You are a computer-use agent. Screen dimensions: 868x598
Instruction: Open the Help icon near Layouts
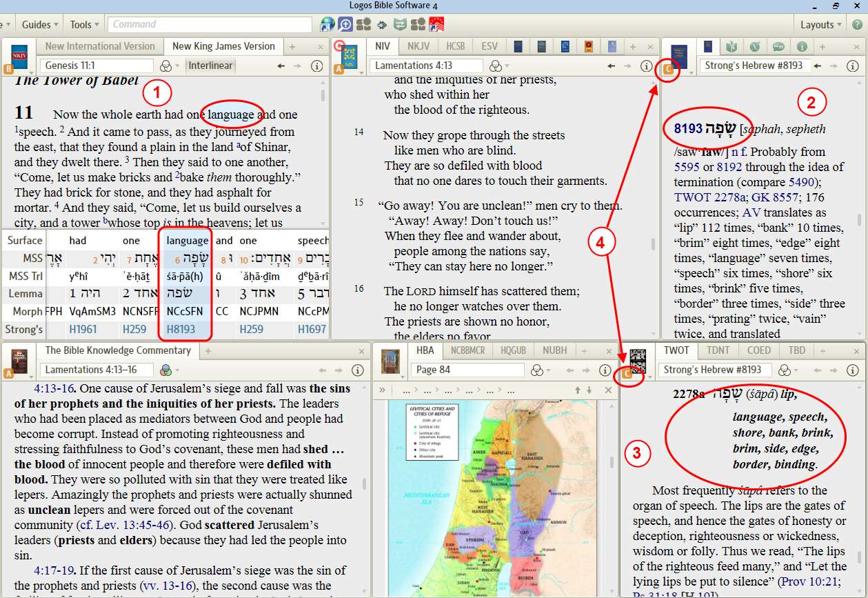coord(857,25)
